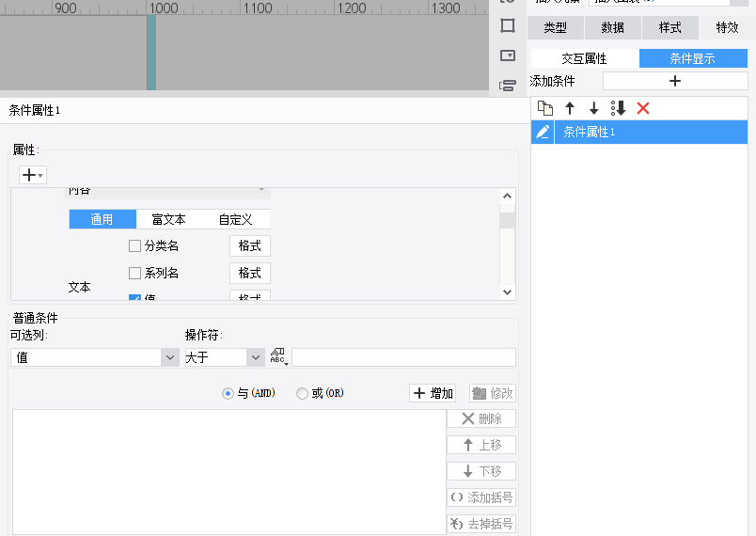Screen dimensions: 756x536
Task: Enable the 分类名 checkbox
Action: point(134,246)
